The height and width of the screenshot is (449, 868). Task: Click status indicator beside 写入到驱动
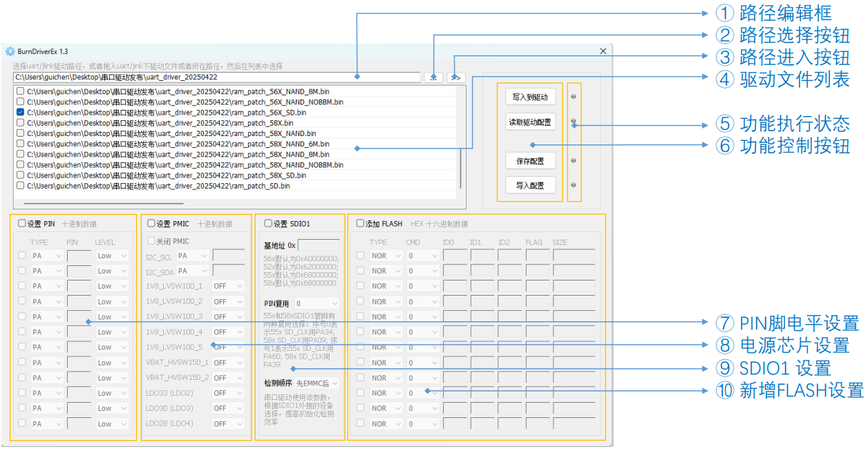(x=574, y=97)
